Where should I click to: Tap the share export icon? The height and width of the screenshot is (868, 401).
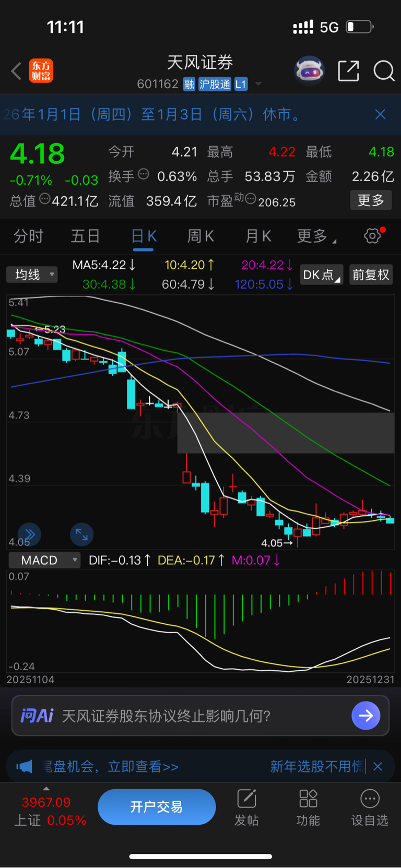349,71
